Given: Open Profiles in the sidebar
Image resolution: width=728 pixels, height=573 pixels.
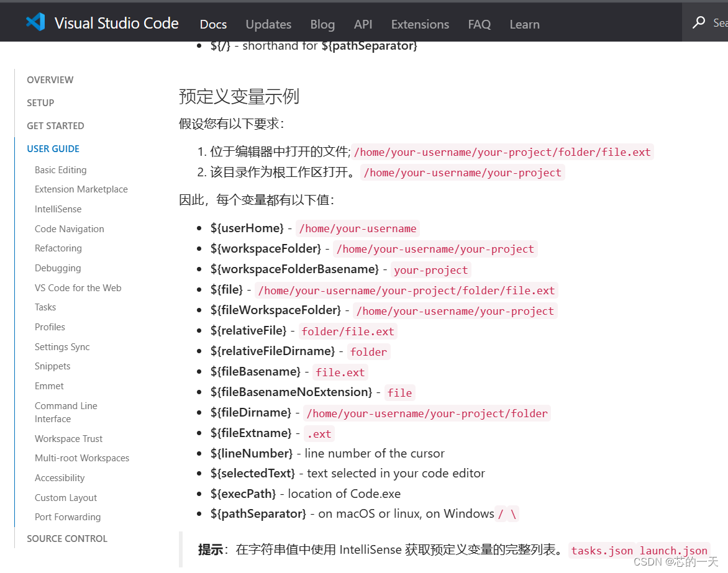Looking at the screenshot, I should pyautogui.click(x=50, y=327).
